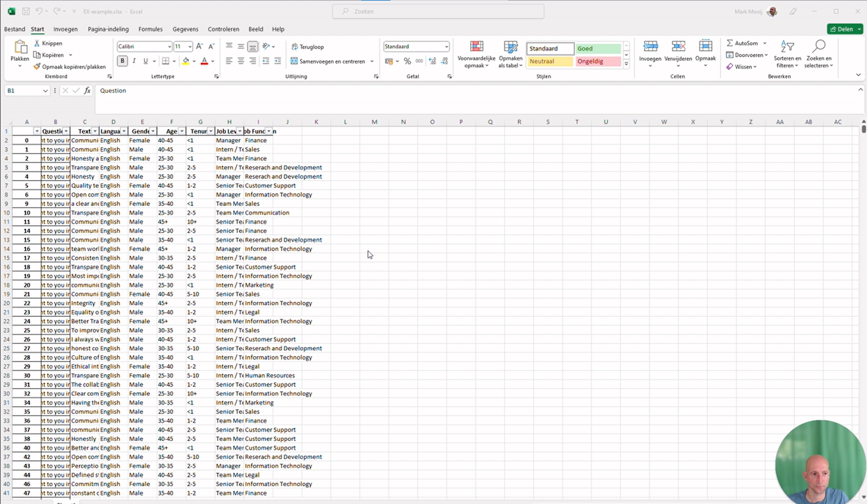Click the Knippen (cut) scissors icon
Screen dimensions: 867x504
(x=37, y=43)
